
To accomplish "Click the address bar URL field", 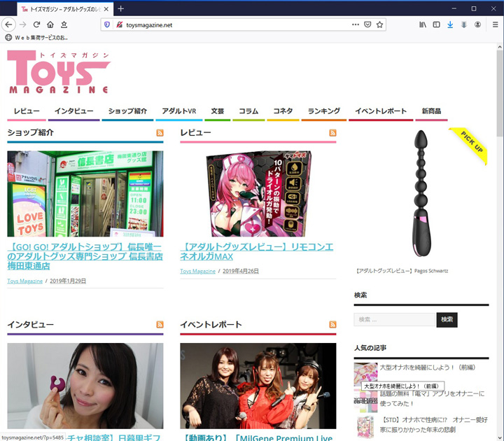I will (237, 24).
